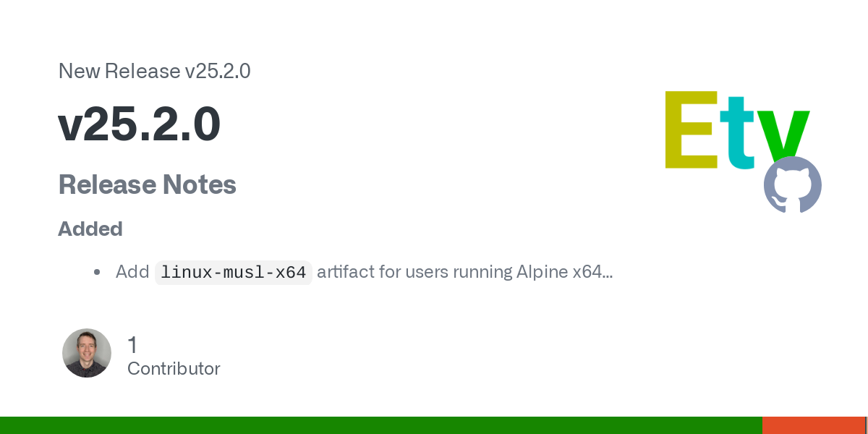Click the large v25.2.0 title
This screenshot has width=868, height=434.
[139, 125]
